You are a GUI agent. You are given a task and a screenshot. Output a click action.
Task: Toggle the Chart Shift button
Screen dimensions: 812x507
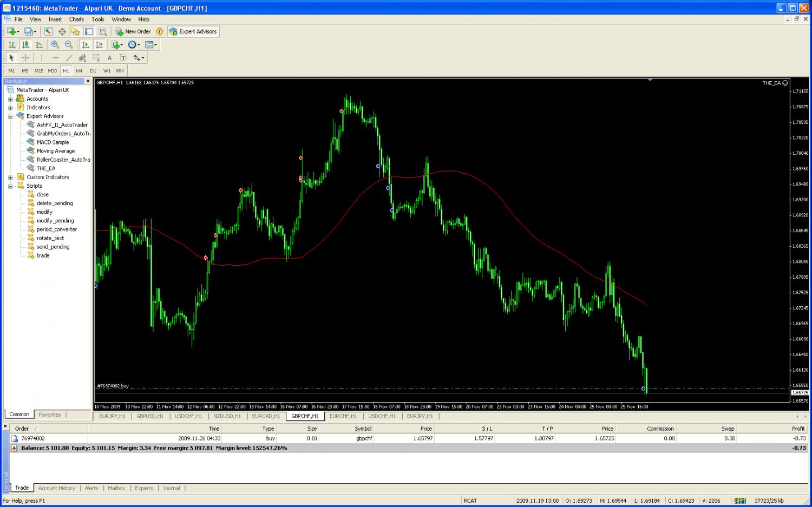pyautogui.click(x=99, y=45)
